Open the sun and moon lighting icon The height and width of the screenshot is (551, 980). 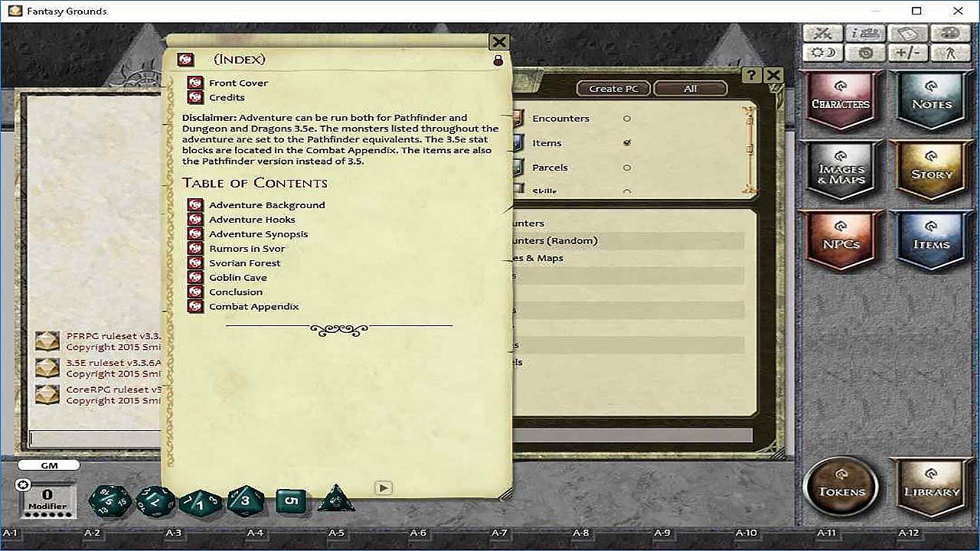pos(823,53)
